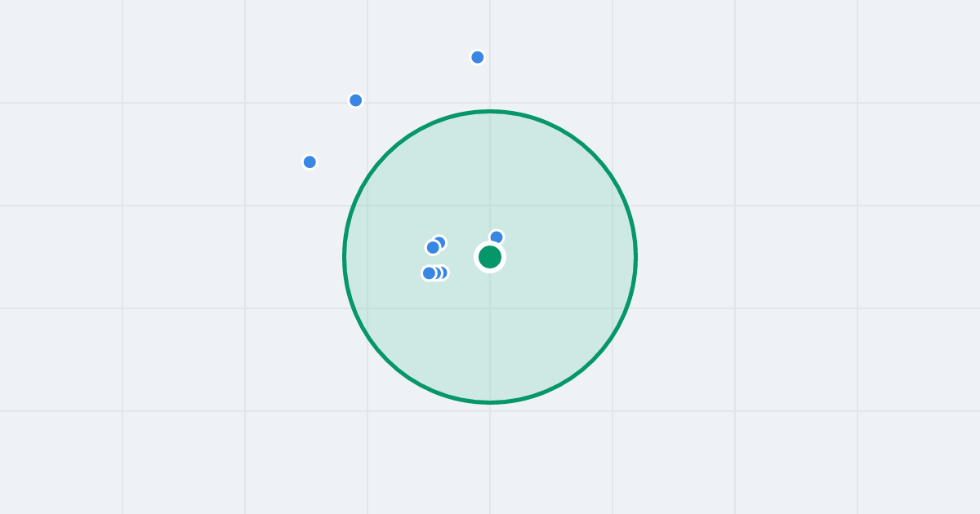980x514 pixels.
Task: Select the green center marker of the circle
Action: coord(490,257)
